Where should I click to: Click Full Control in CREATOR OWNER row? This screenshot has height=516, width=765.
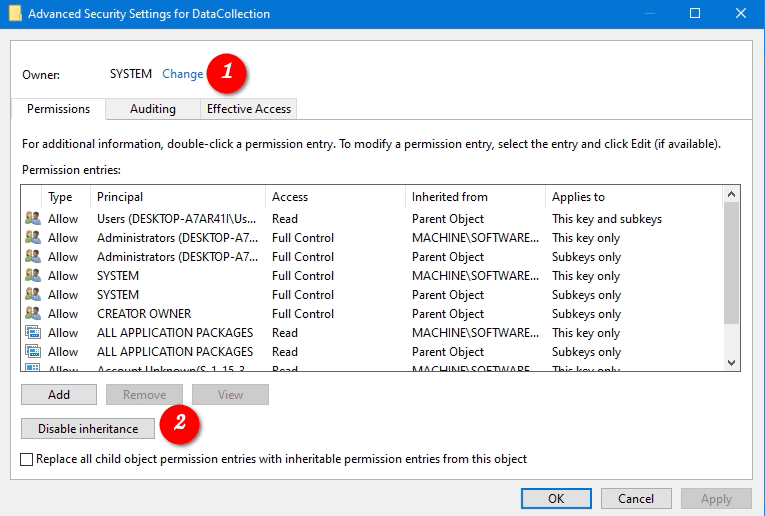[302, 314]
